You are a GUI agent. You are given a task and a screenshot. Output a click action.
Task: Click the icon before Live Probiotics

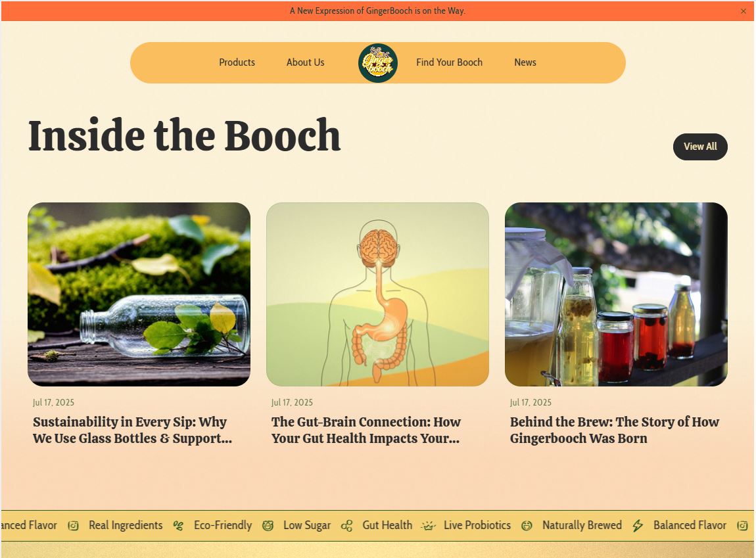428,526
